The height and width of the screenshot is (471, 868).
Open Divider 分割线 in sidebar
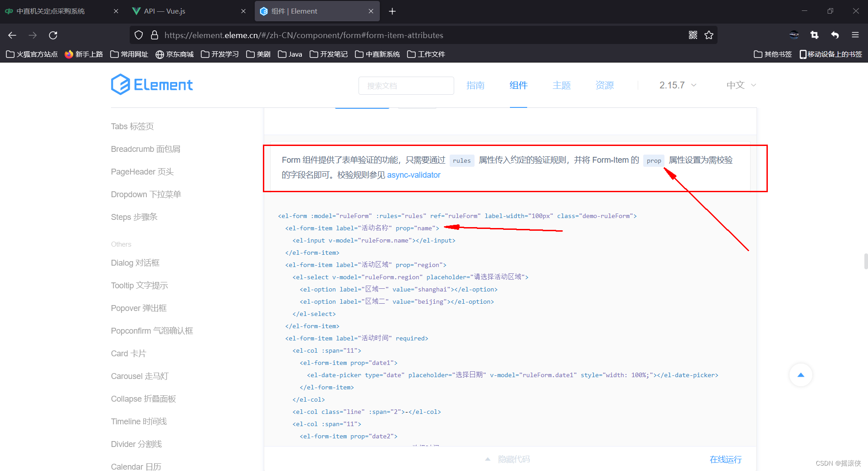coord(136,444)
